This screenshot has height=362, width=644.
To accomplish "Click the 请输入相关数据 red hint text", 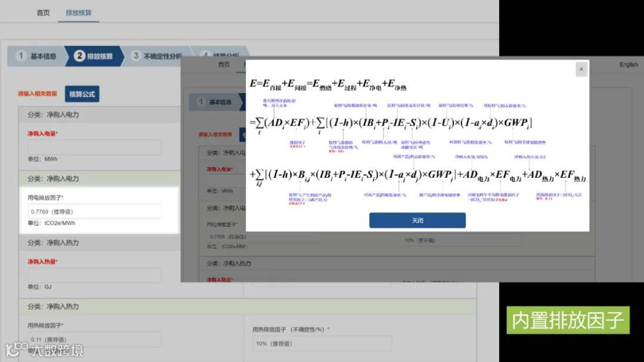I will pos(38,94).
